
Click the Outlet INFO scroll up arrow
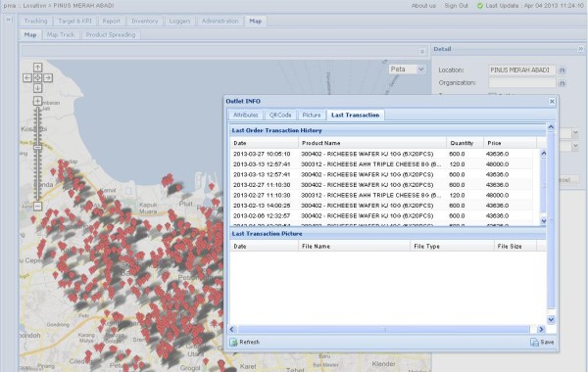click(551, 127)
